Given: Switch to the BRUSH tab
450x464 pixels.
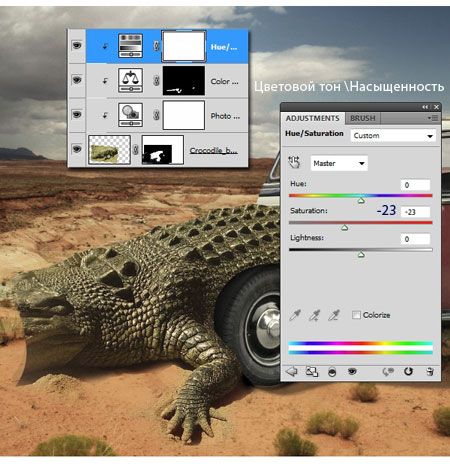Looking at the screenshot, I should (x=363, y=118).
